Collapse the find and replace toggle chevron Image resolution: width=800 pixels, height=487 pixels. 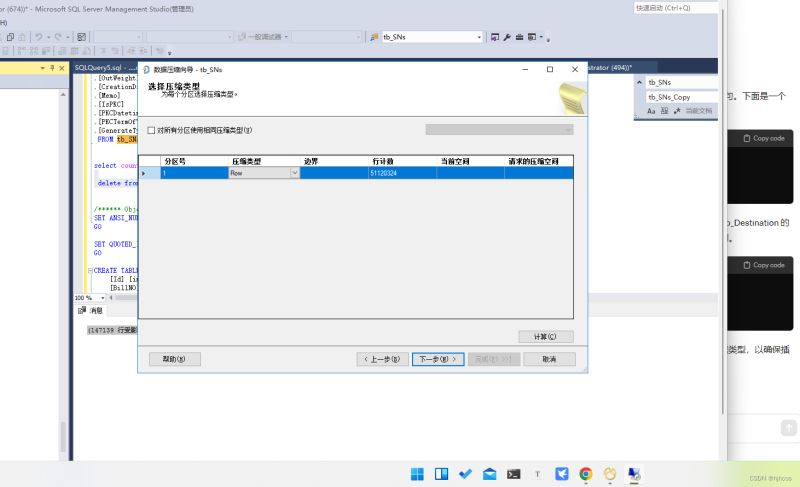coord(639,82)
